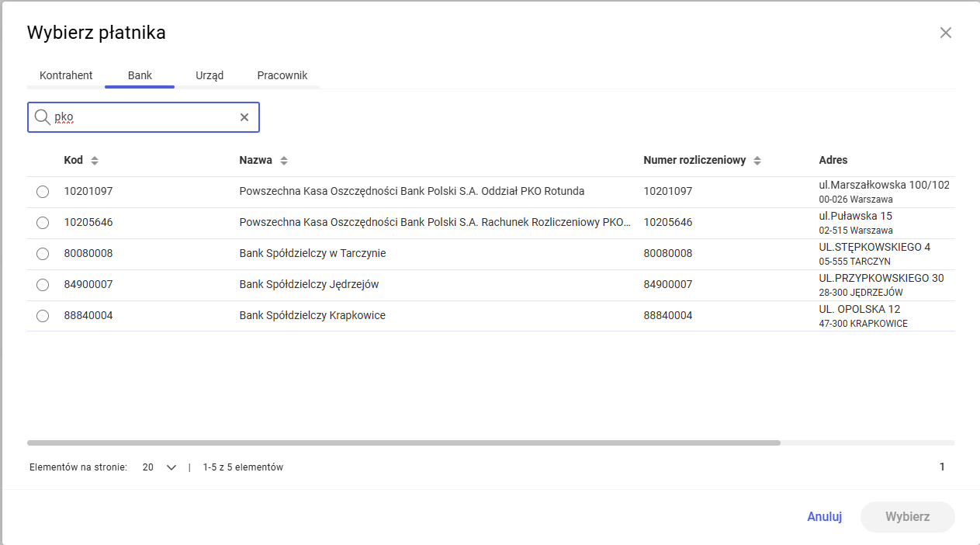
Task: Click the horizontal table scrollbar
Action: click(x=403, y=443)
